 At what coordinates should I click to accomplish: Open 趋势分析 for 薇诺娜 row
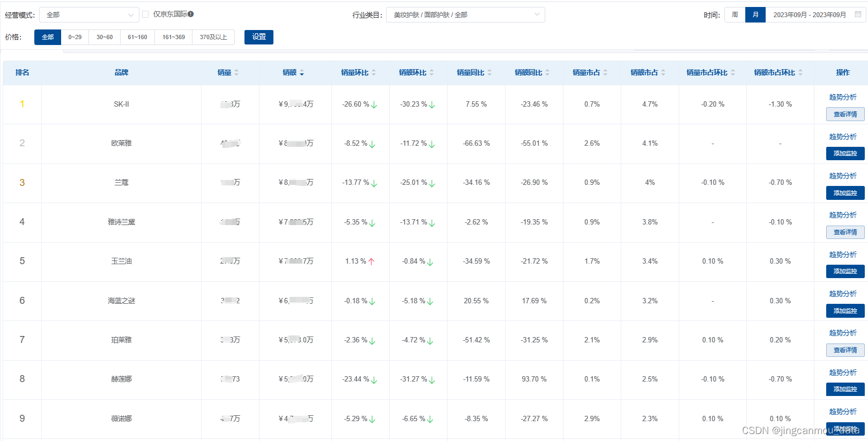[843, 412]
